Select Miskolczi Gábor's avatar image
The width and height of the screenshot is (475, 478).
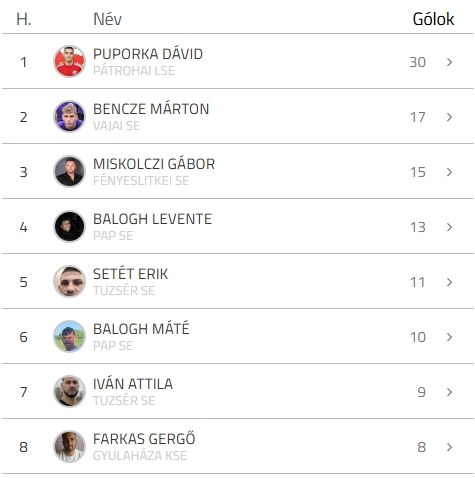click(69, 172)
